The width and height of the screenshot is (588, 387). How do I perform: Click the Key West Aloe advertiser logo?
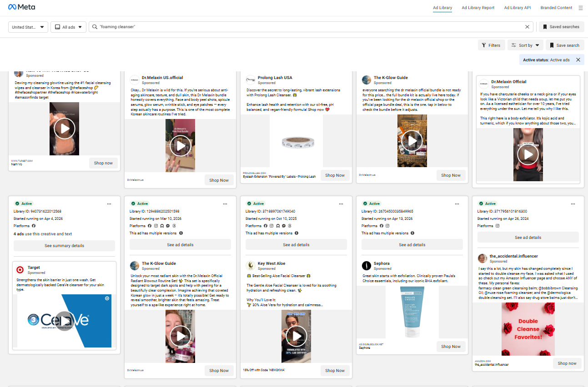point(251,266)
